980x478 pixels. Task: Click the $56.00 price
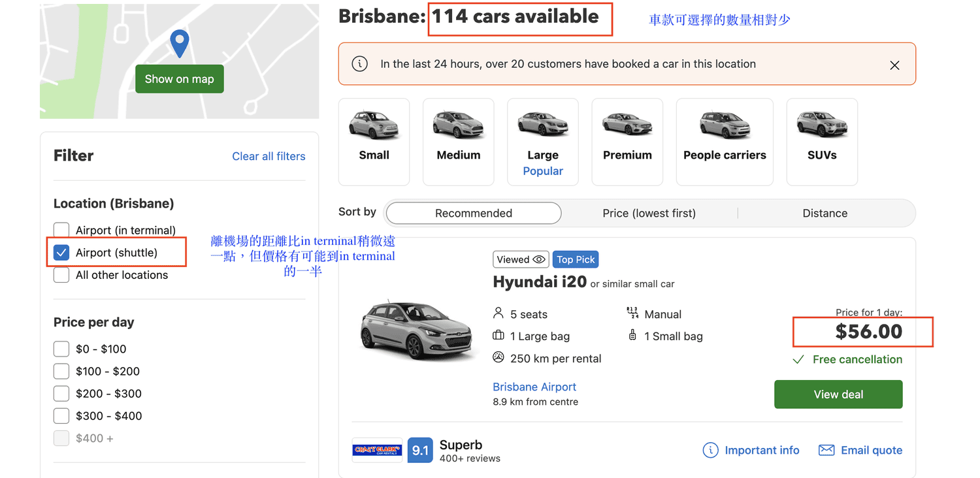pyautogui.click(x=868, y=332)
